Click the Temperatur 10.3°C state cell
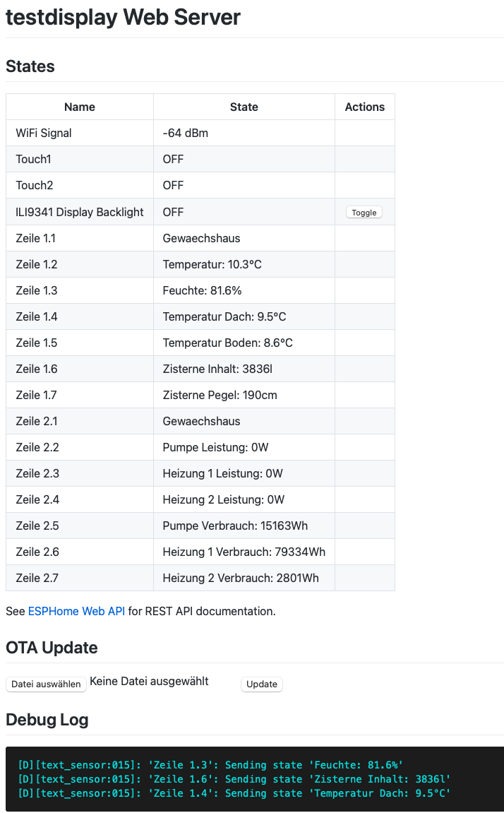This screenshot has width=504, height=813. pyautogui.click(x=244, y=264)
